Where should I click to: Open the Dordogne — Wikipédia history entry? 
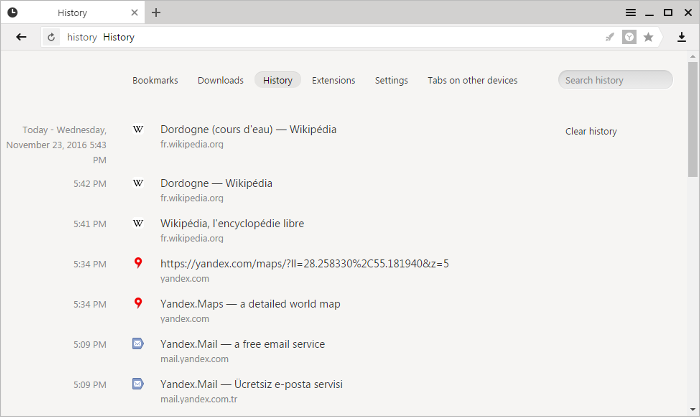(216, 183)
